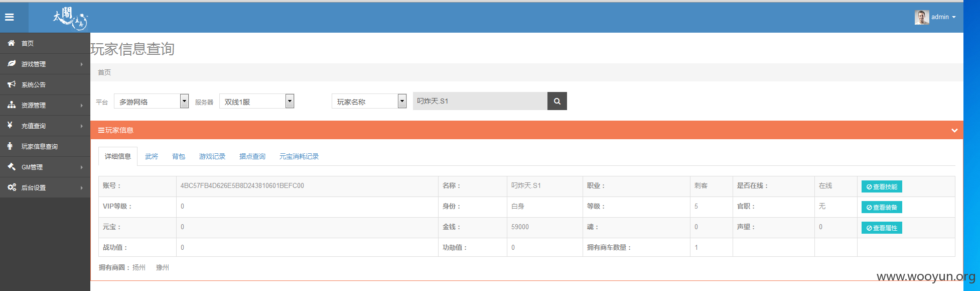Collapse the 玩家信息 panel with chevron
This screenshot has height=291, width=980.
click(x=954, y=130)
